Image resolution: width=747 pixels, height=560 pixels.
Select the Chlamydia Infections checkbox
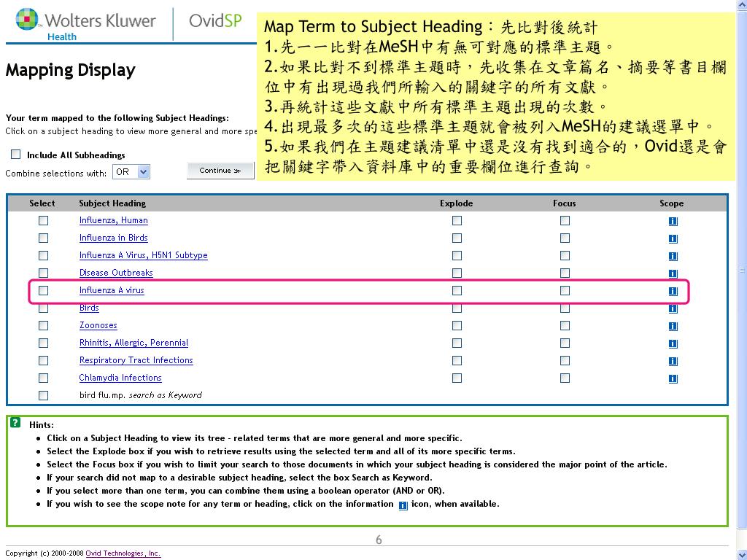point(43,378)
